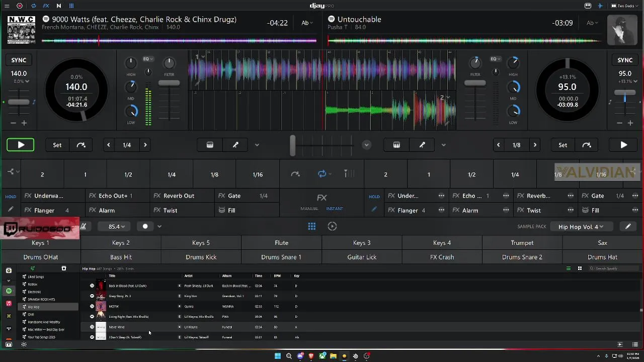Screen dimensions: 644x362
Task: Click the red record button in the top toolbar
Action: 20,6
